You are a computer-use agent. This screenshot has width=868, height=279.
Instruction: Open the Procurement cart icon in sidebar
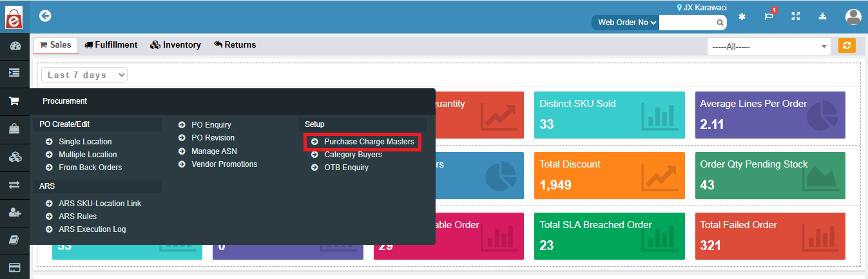14,101
